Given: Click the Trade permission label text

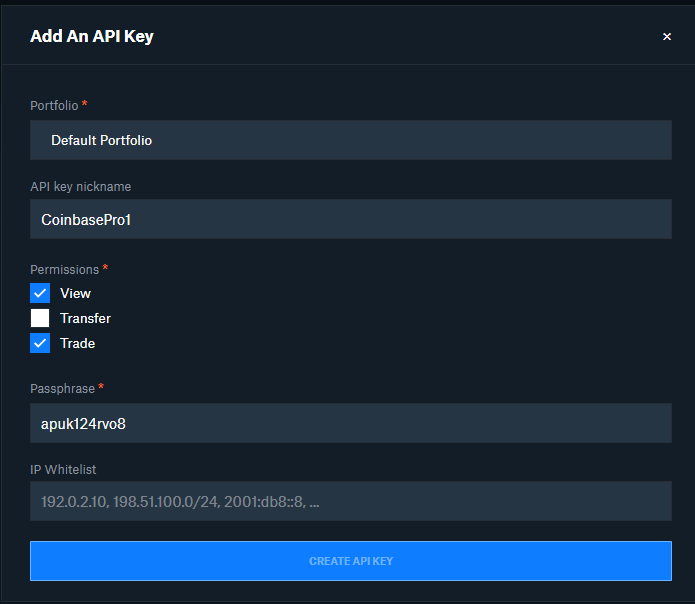Looking at the screenshot, I should pos(78,343).
